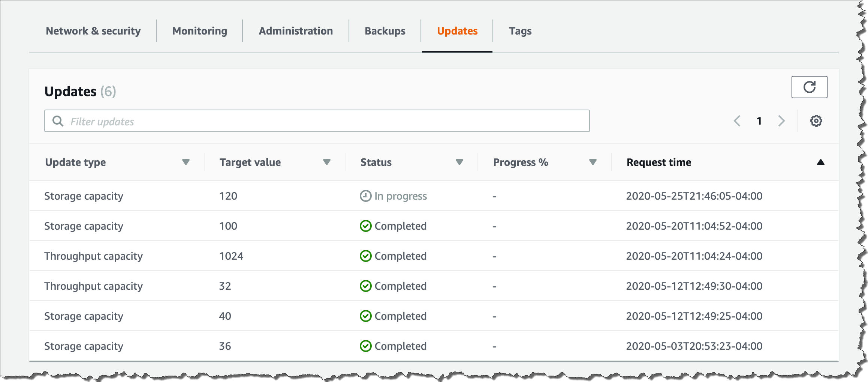Click the search magnifier icon
This screenshot has width=868, height=382.
[58, 121]
